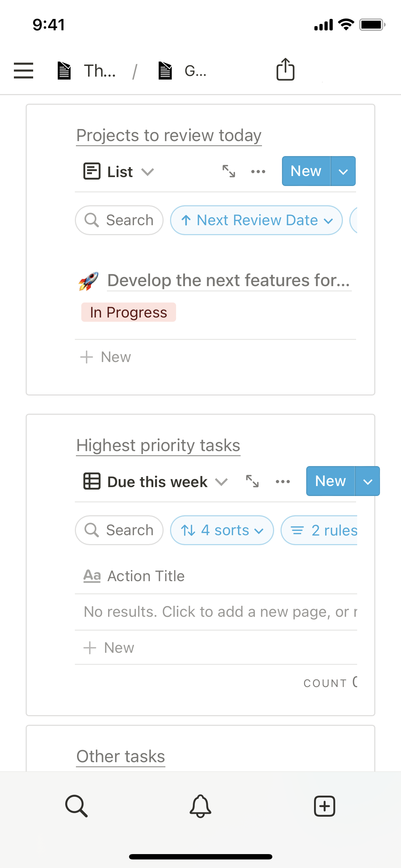Open three-dot options for Due this week
401x868 pixels.
[x=283, y=481]
